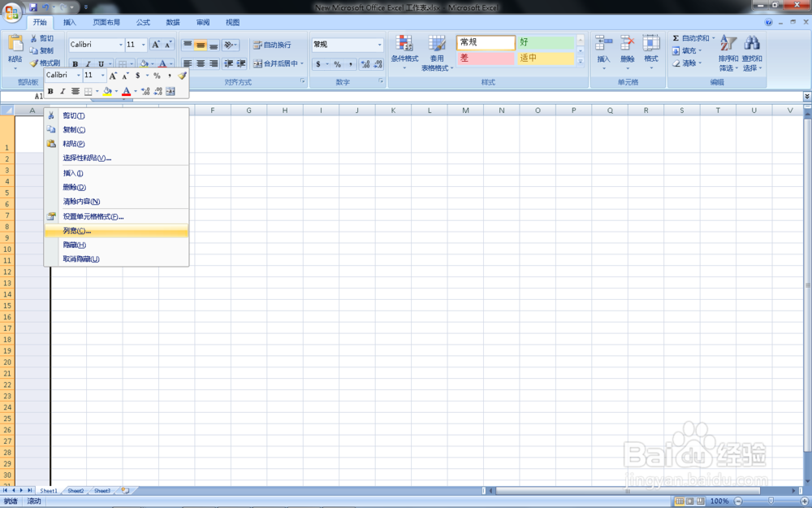Switch to Page Layout view in status bar
This screenshot has width=812, height=508.
(689, 501)
